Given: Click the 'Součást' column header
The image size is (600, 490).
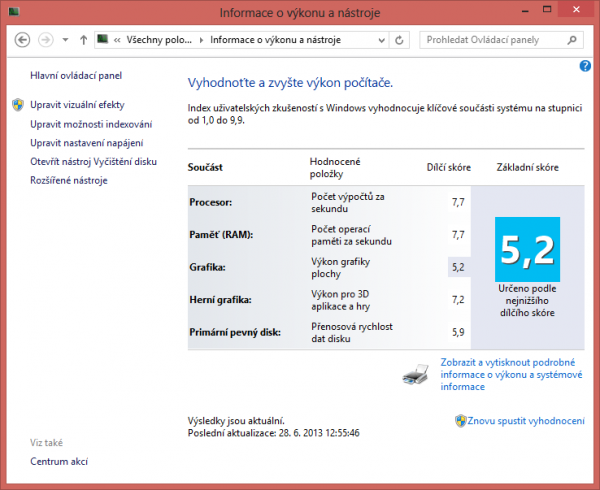Looking at the screenshot, I should tap(205, 168).
